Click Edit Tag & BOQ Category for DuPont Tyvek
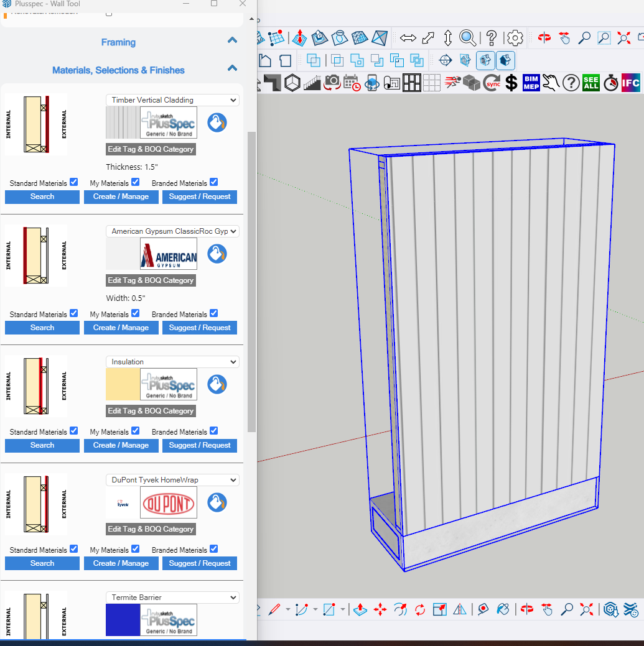Viewport: 644px width, 646px height. (151, 529)
